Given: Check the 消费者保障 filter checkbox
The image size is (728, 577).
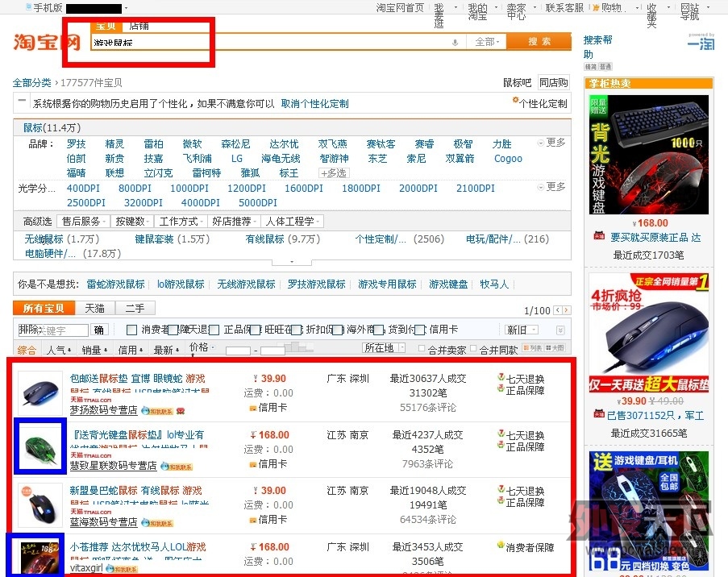Looking at the screenshot, I should point(132,330).
